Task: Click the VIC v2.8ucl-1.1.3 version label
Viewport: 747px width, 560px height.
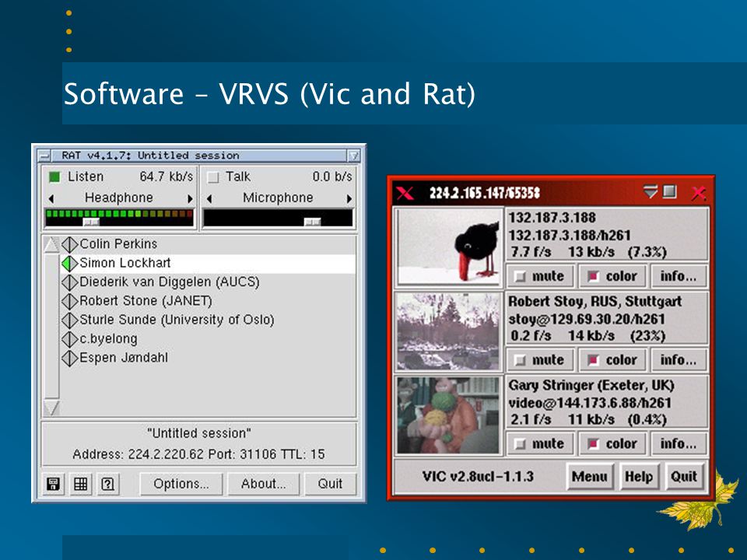Action: [478, 477]
